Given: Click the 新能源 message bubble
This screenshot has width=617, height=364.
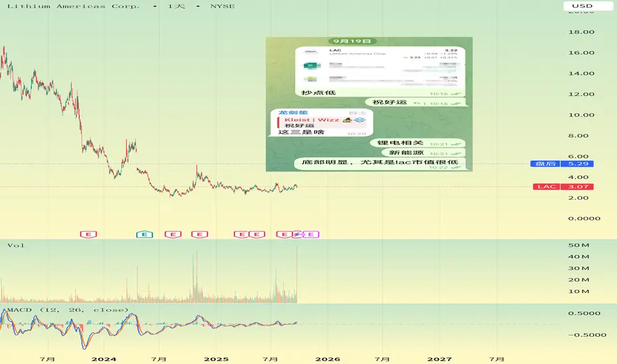Looking at the screenshot, I should 424,153.
